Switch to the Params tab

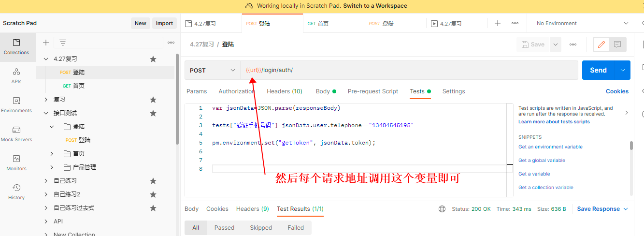[x=197, y=91]
